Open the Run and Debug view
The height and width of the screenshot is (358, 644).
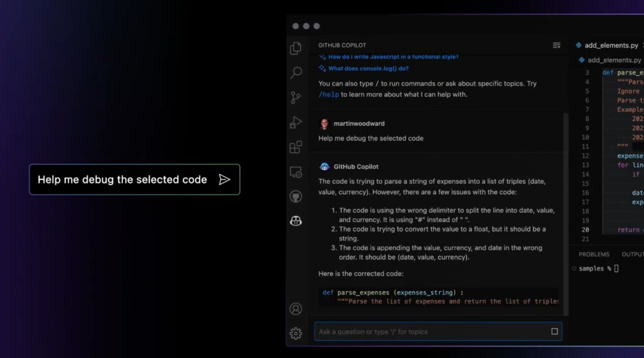coord(296,122)
